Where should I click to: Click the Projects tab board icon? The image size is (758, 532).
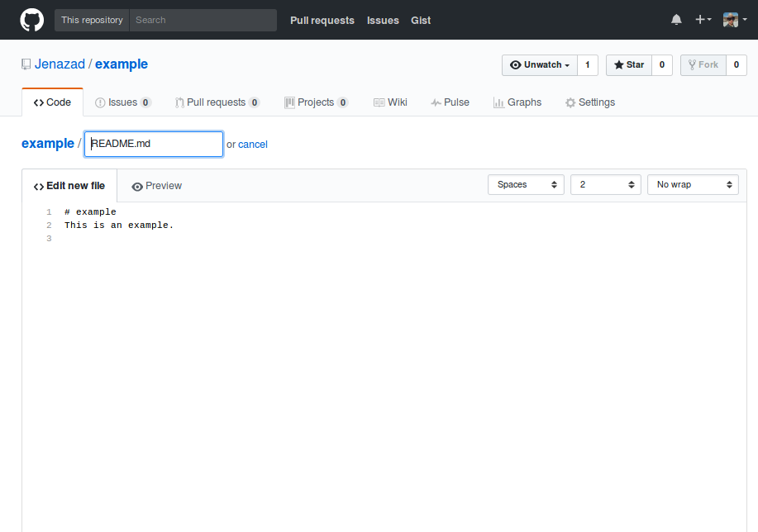click(x=289, y=103)
